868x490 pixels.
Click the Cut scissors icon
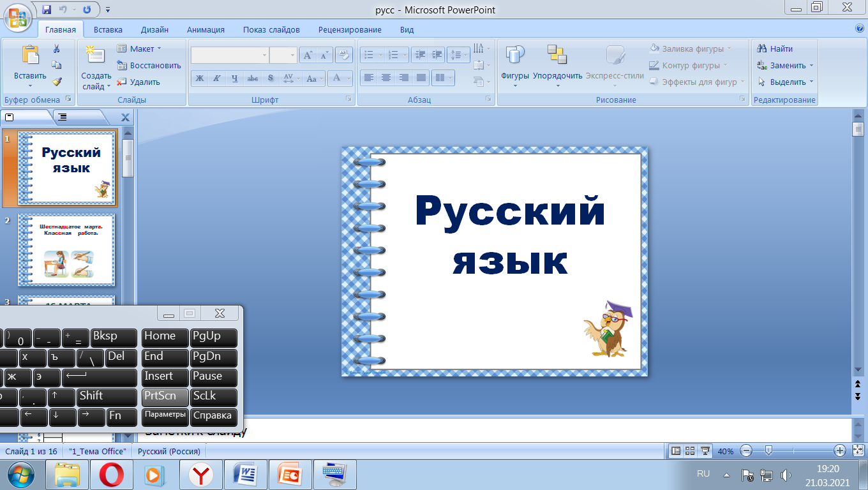coord(57,48)
